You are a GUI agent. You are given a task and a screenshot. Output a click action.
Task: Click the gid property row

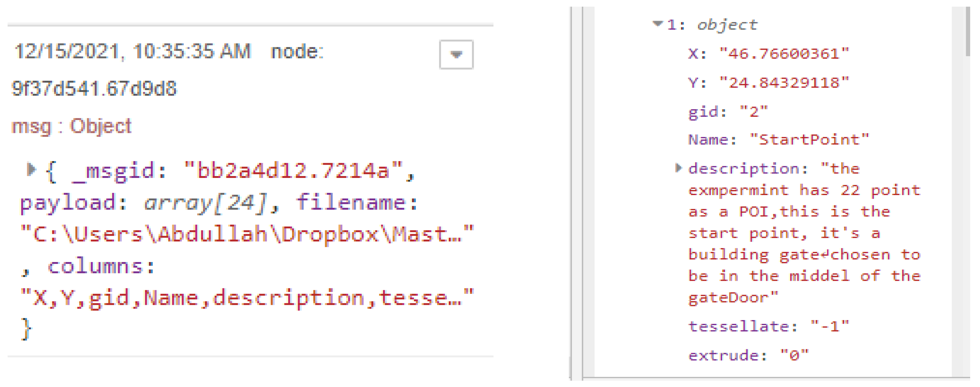point(728,112)
